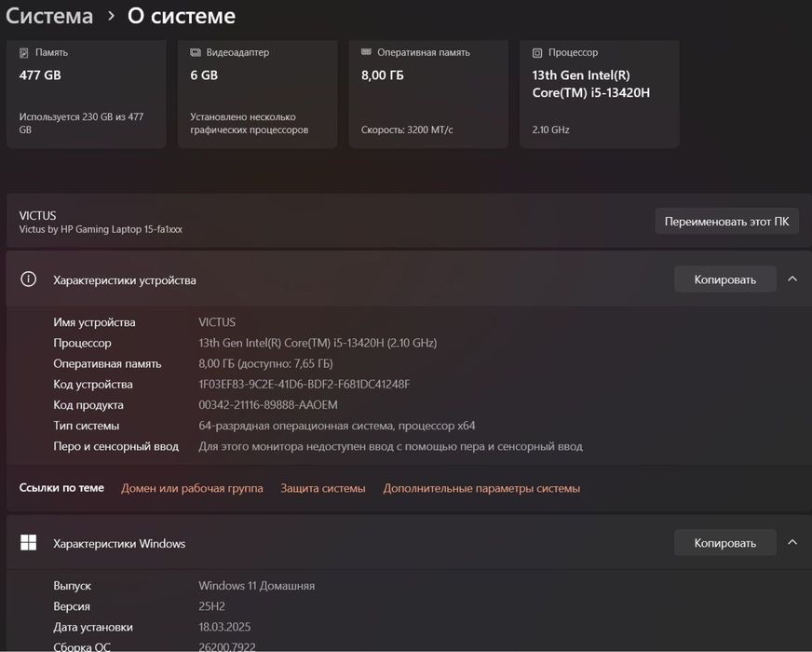Click the Оперативная память icon
812x652 pixels.
point(366,52)
